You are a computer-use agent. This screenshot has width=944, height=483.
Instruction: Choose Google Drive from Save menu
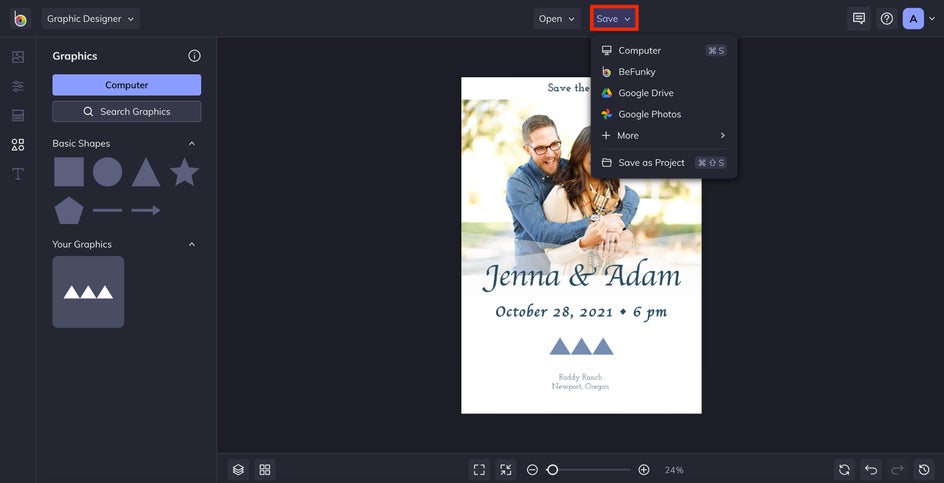click(x=645, y=93)
